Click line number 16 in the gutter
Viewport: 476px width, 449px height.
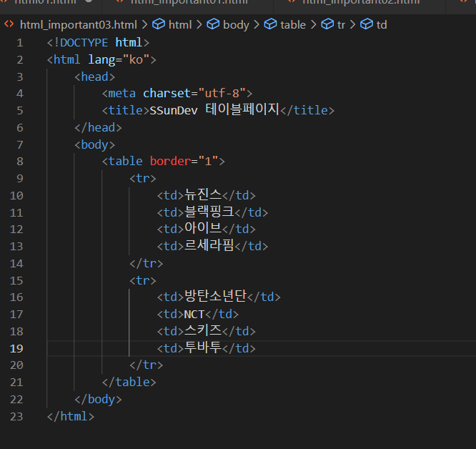coord(16,297)
